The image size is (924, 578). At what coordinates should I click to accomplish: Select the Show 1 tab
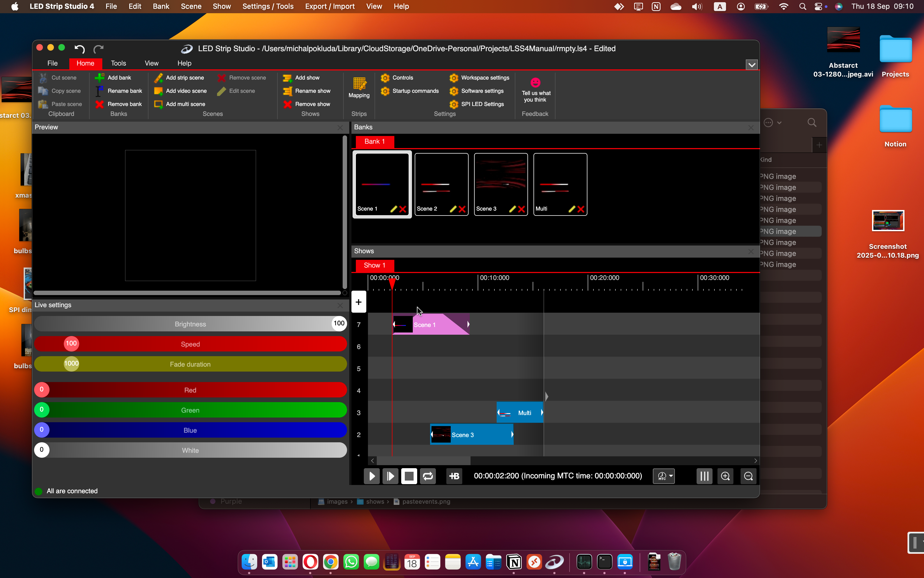click(x=375, y=265)
